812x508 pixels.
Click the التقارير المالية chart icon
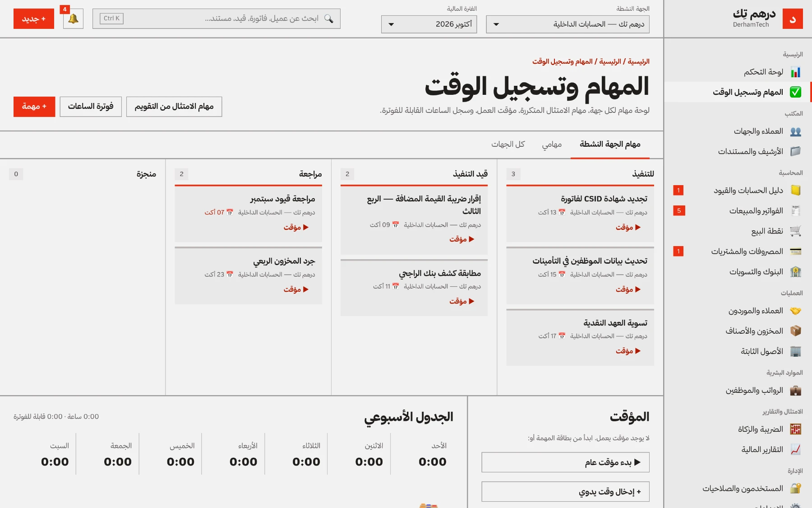[795, 449]
